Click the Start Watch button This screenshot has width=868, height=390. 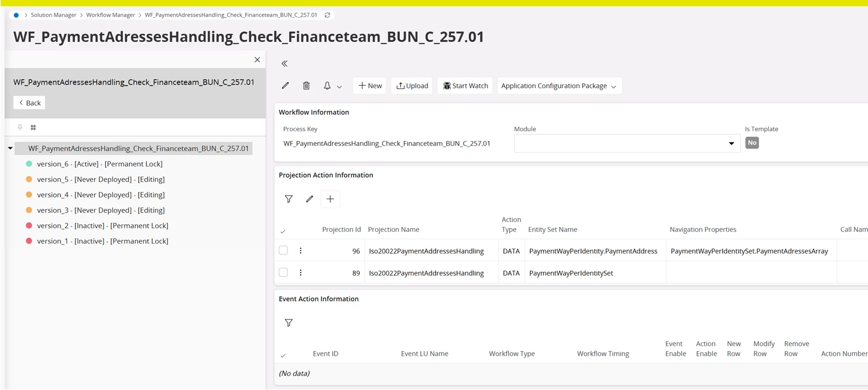coord(465,85)
